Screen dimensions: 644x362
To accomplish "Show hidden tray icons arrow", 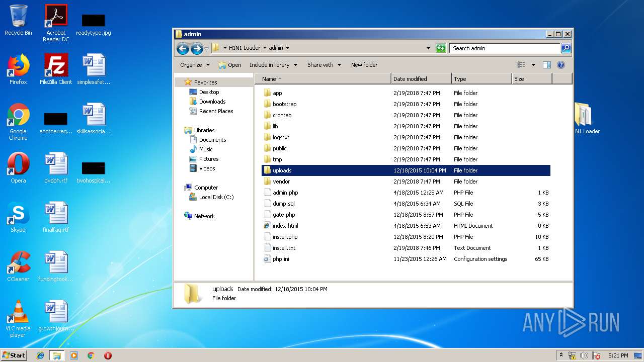I will 561,355.
